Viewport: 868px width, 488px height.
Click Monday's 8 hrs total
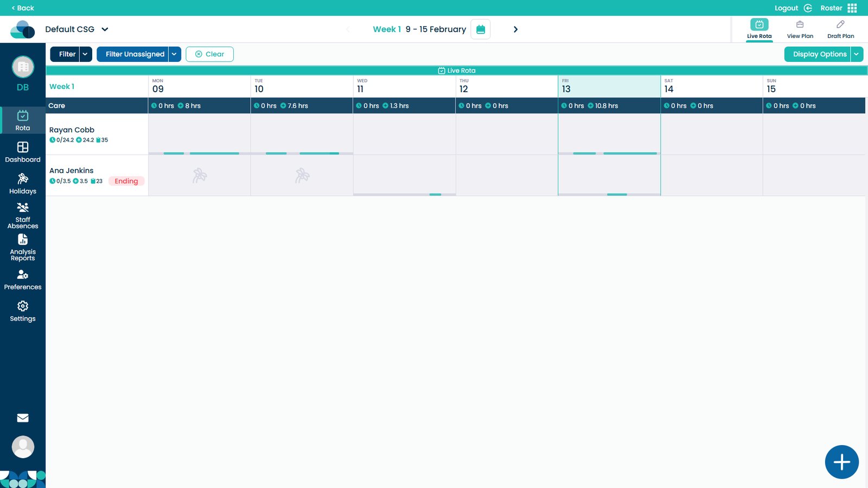pos(189,106)
